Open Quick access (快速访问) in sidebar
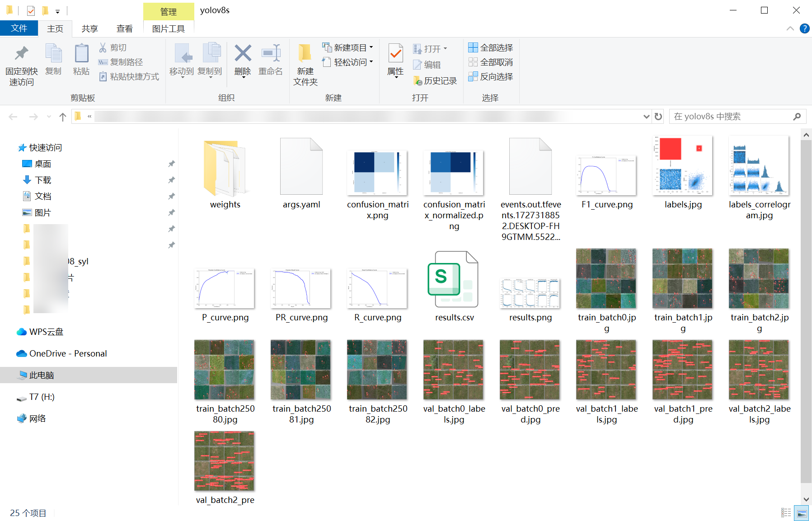 tap(45, 148)
